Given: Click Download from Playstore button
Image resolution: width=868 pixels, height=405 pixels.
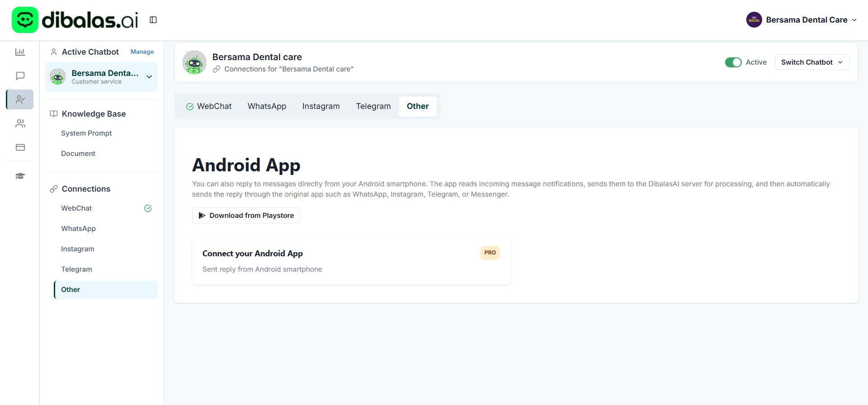Looking at the screenshot, I should tap(246, 216).
